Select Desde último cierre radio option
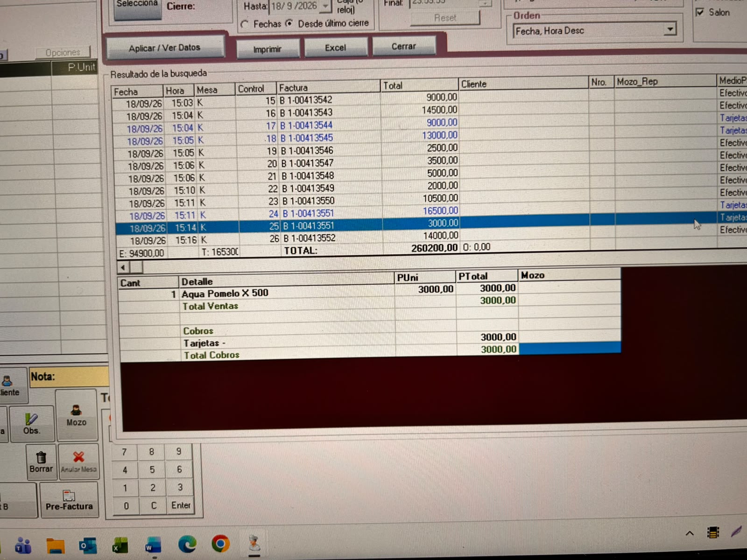The height and width of the screenshot is (560, 747). tap(289, 23)
